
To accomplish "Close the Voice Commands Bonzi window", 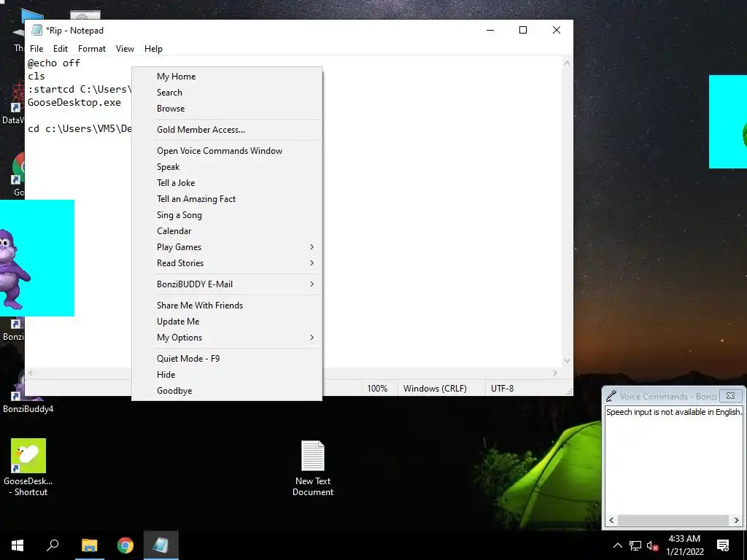I will tap(730, 396).
